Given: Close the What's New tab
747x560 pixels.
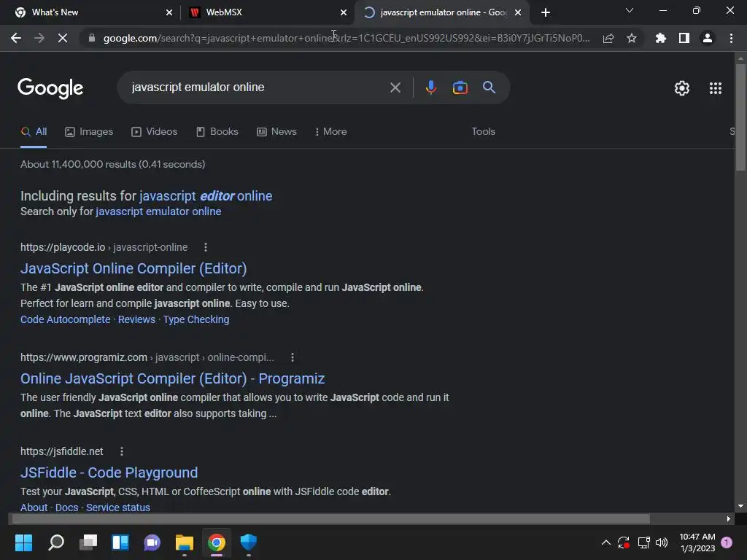Looking at the screenshot, I should (169, 12).
